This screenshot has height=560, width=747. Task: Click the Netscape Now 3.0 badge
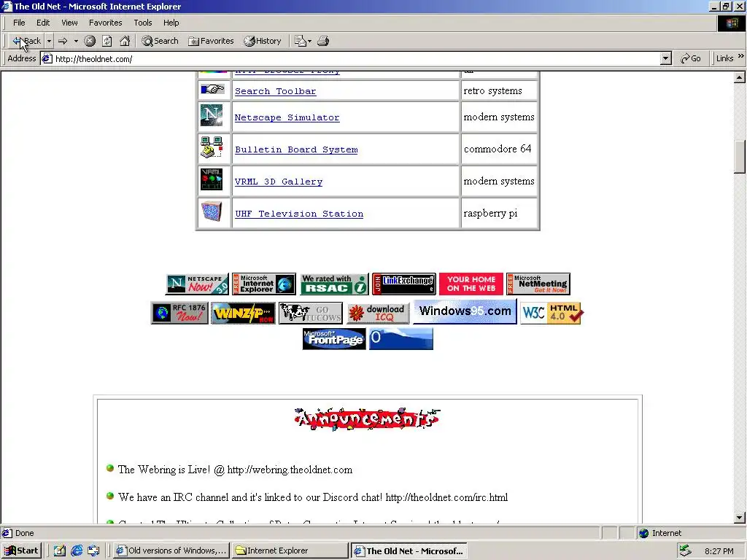(x=197, y=284)
